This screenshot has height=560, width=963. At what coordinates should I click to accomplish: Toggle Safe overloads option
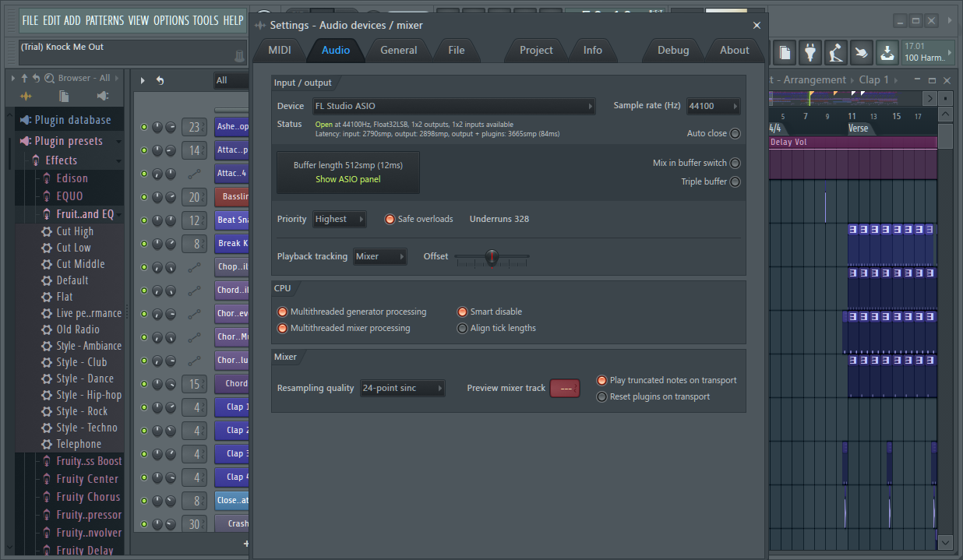tap(390, 219)
